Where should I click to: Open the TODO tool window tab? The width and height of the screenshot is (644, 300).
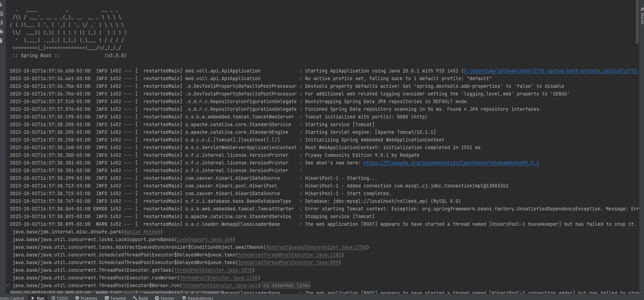(x=60, y=298)
